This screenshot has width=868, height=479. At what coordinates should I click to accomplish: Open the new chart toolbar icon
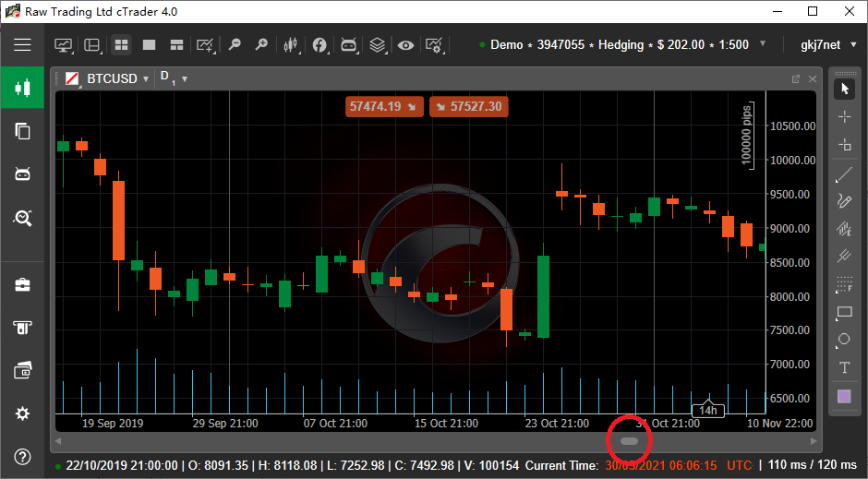[64, 45]
